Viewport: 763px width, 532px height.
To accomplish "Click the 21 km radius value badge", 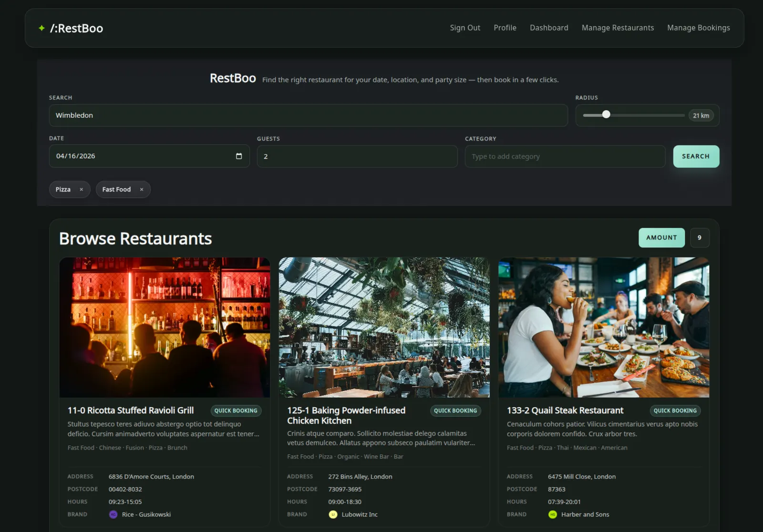I will (701, 115).
